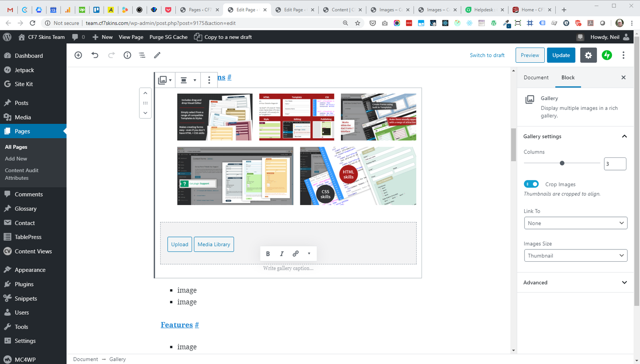640x364 pixels.
Task: Open the Link To dropdown
Action: click(x=575, y=223)
